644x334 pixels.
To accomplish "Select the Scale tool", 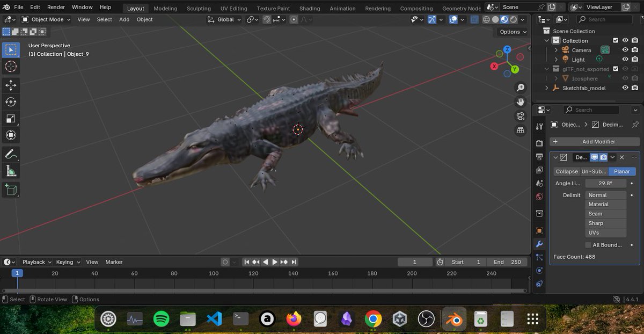I will point(11,119).
